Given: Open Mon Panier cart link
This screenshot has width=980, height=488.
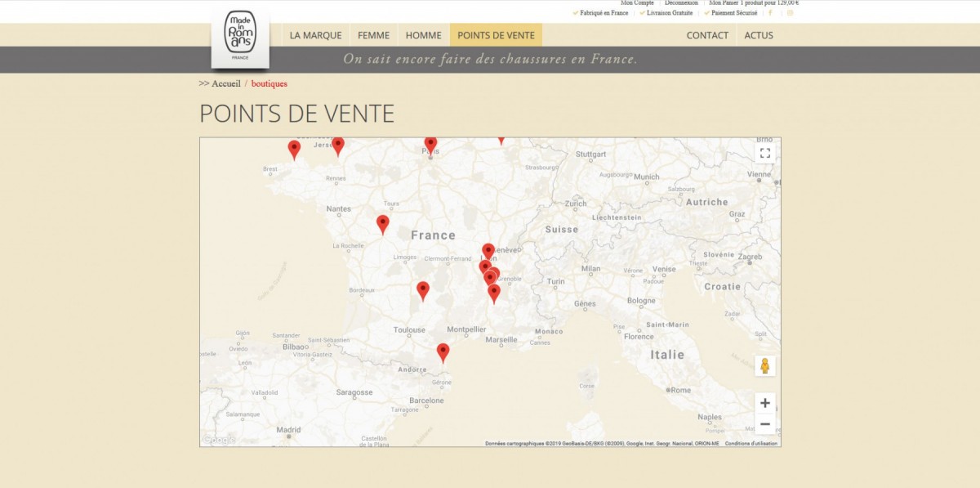Looking at the screenshot, I should (754, 3).
